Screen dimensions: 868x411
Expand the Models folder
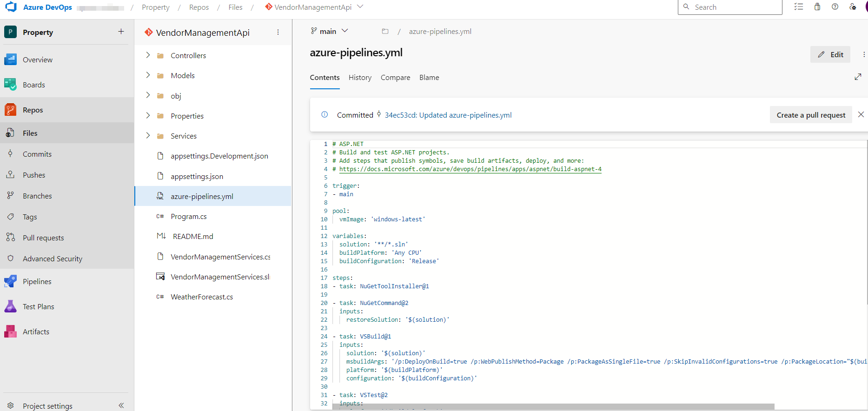pos(148,75)
